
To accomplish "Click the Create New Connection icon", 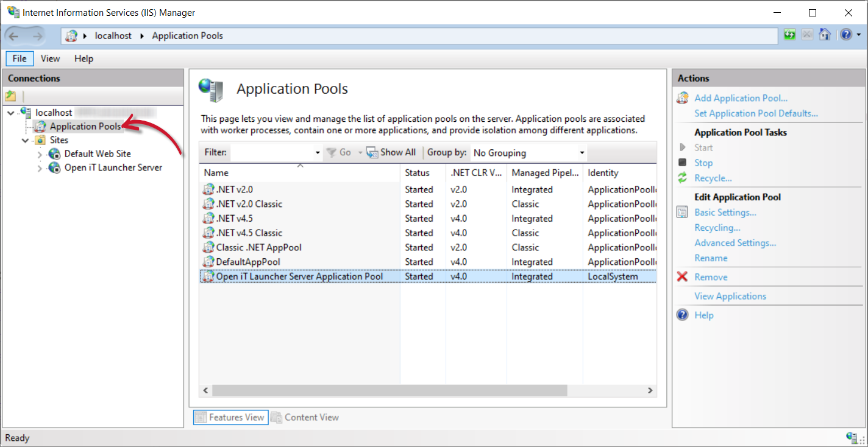I will pos(10,96).
